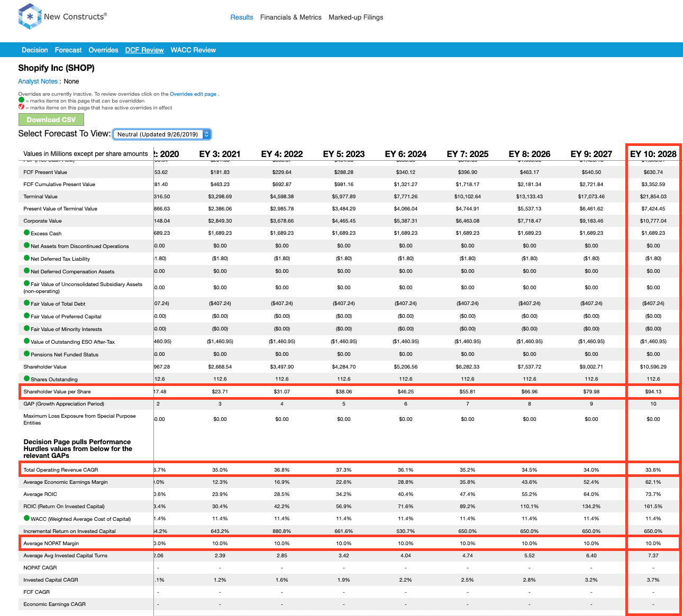Screen dimensions: 683x616
Task: Go to the Overrides page
Action: [x=103, y=50]
